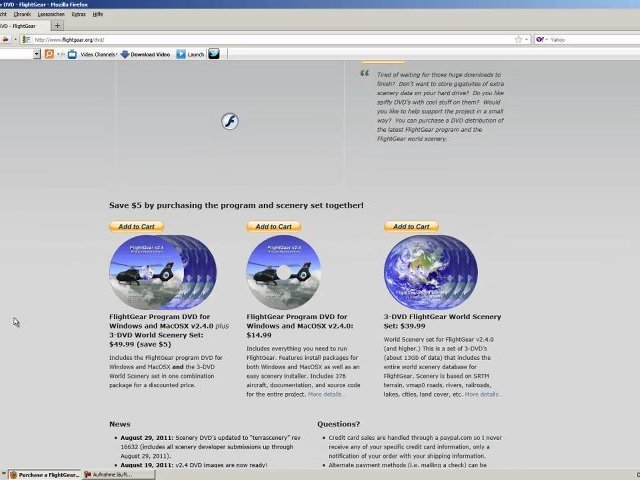Click the Yahoo search engine icon
Viewport: 640px width, 480px height.
click(541, 39)
